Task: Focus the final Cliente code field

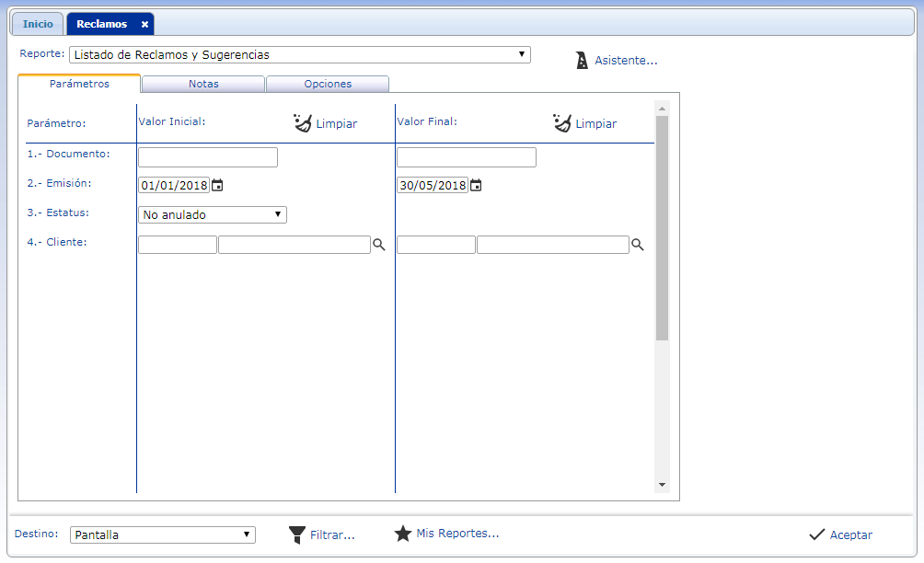Action: pyautogui.click(x=436, y=245)
